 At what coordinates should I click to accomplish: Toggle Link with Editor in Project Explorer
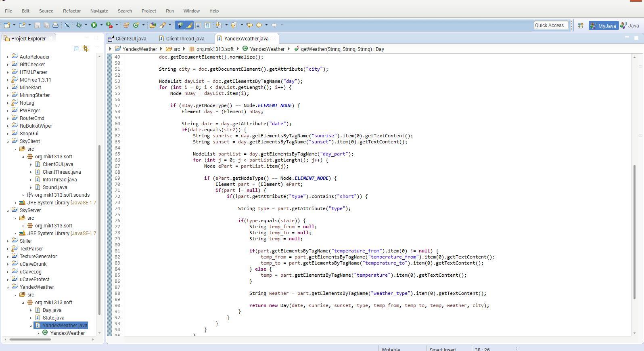pos(86,49)
